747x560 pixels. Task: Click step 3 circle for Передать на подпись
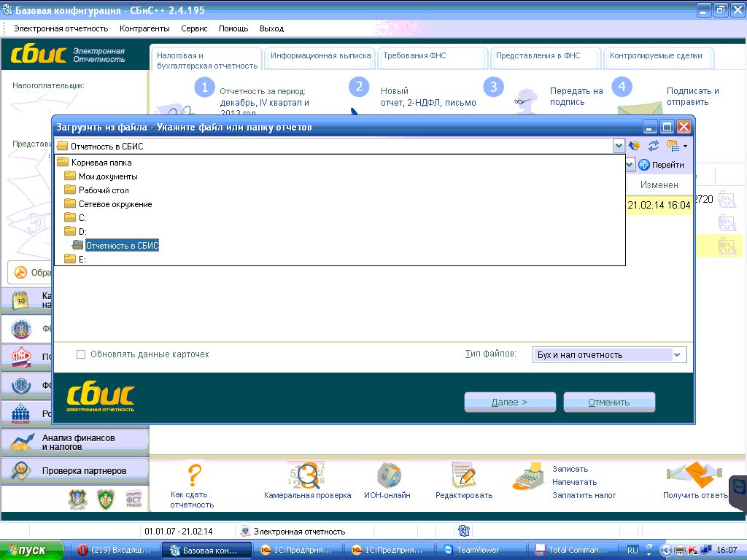click(494, 87)
